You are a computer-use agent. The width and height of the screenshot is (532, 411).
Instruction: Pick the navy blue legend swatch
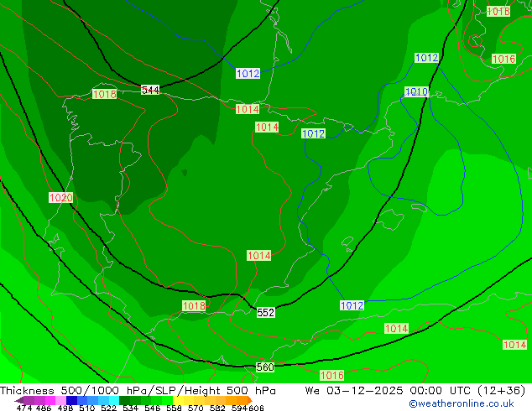(x=71, y=400)
